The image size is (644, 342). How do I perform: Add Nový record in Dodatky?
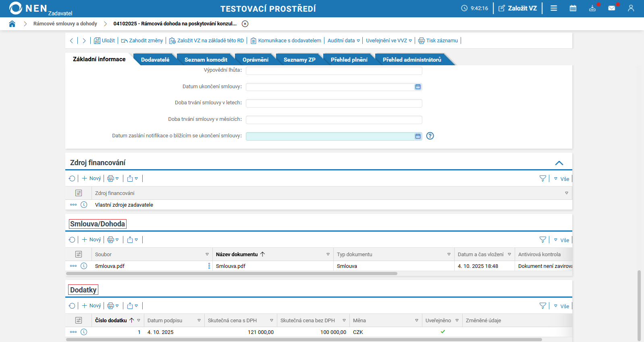[91, 306]
